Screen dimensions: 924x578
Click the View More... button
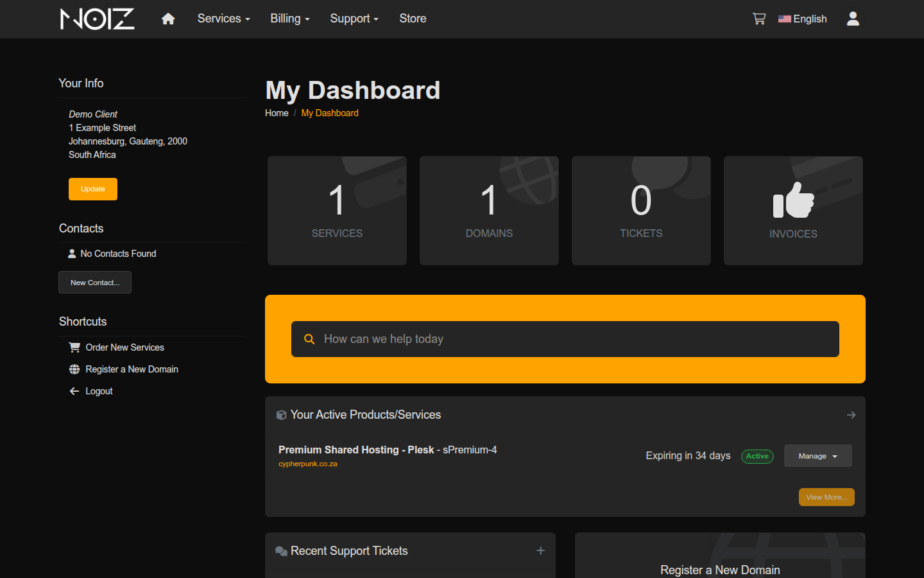click(x=826, y=497)
